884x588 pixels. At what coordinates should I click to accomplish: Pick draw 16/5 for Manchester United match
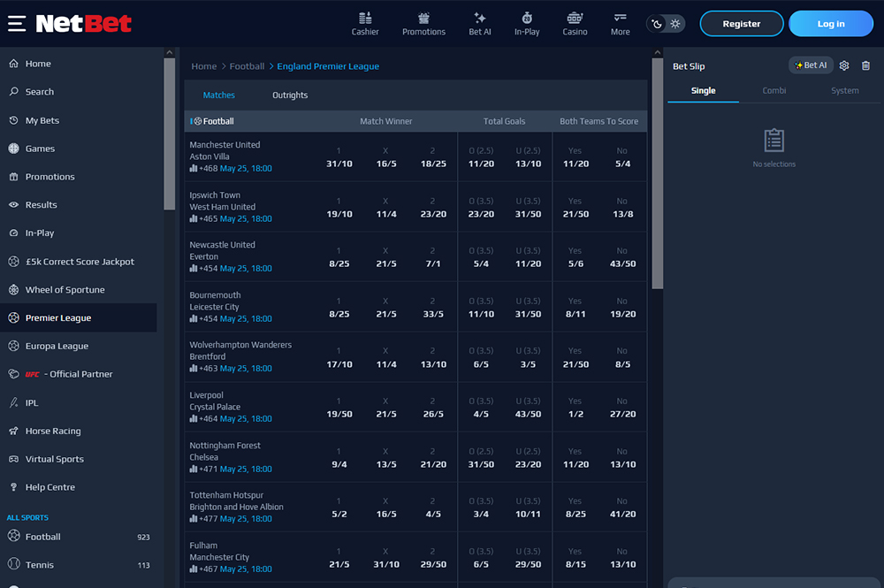click(386, 157)
